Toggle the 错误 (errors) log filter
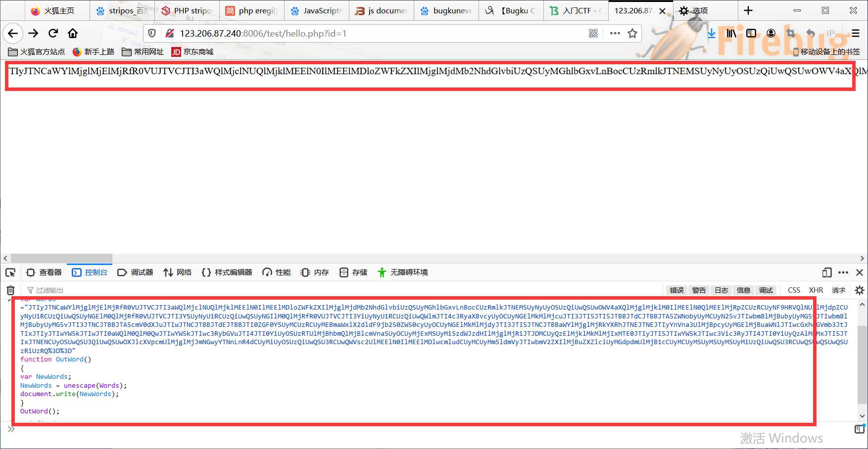The width and height of the screenshot is (868, 449). pos(676,290)
